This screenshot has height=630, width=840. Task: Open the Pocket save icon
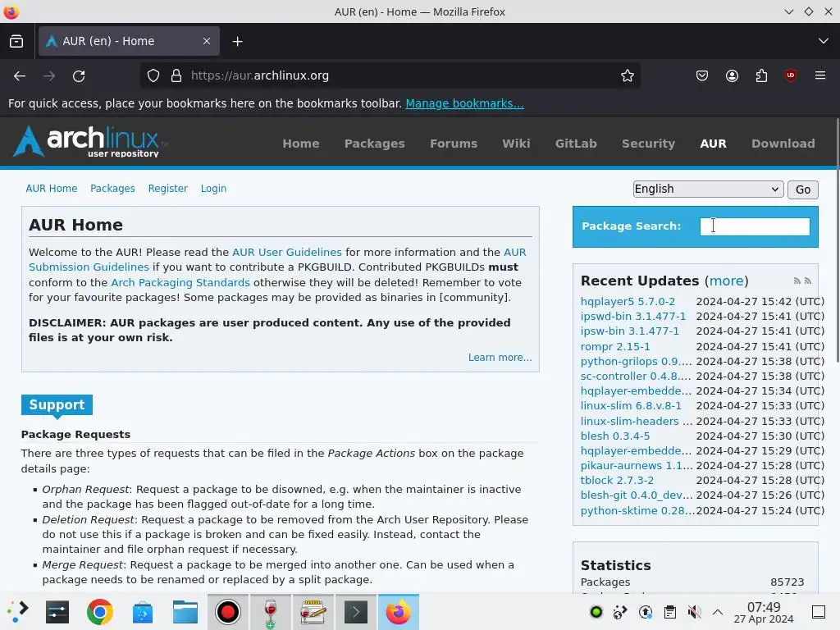coord(702,76)
